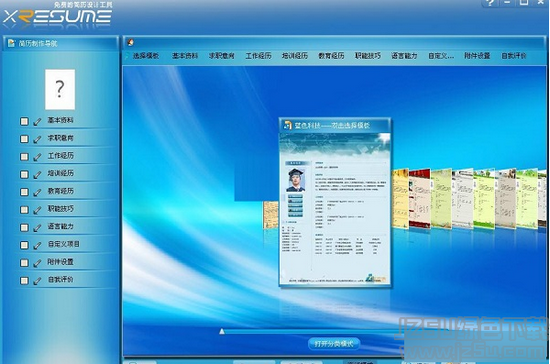
Task: Click pencil edit icon beside 职能技巧 in sidebar
Action: (x=37, y=210)
